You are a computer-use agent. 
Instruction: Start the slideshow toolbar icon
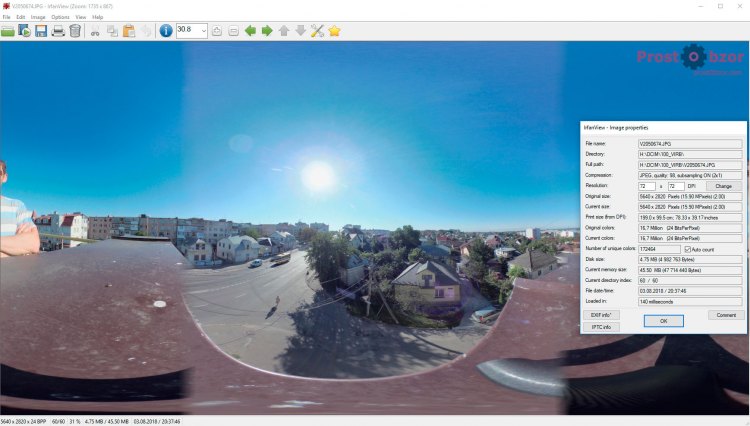tap(24, 31)
